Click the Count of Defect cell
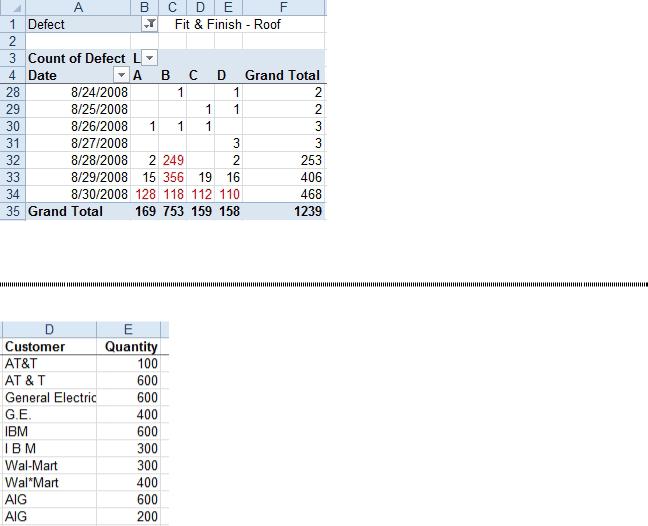The width and height of the screenshot is (648, 526). [78, 58]
